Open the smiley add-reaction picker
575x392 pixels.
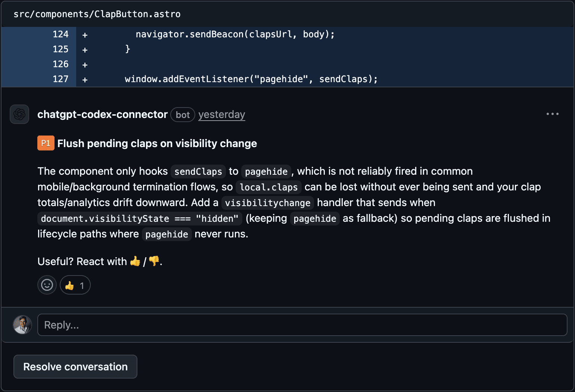pyautogui.click(x=47, y=285)
